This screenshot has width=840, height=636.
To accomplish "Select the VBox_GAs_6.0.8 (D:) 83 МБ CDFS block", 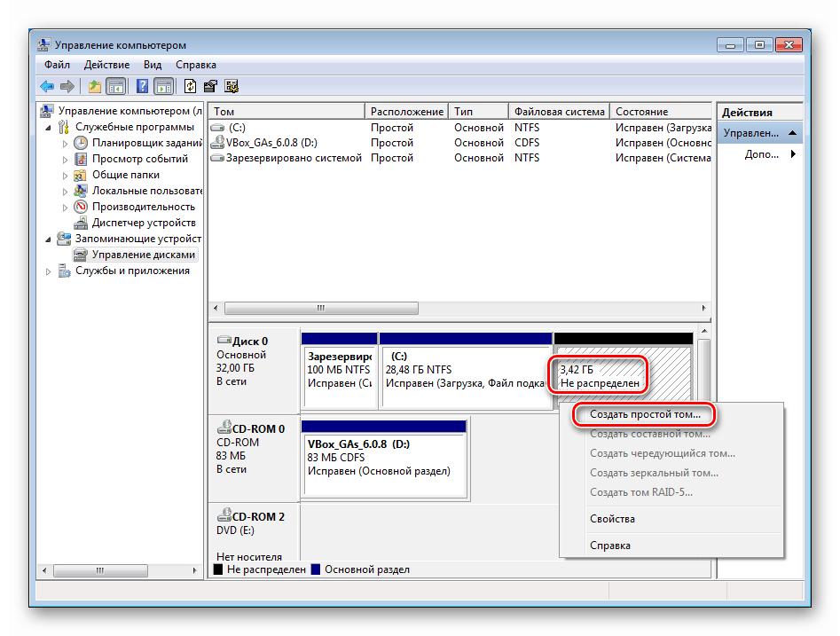I will (x=383, y=459).
